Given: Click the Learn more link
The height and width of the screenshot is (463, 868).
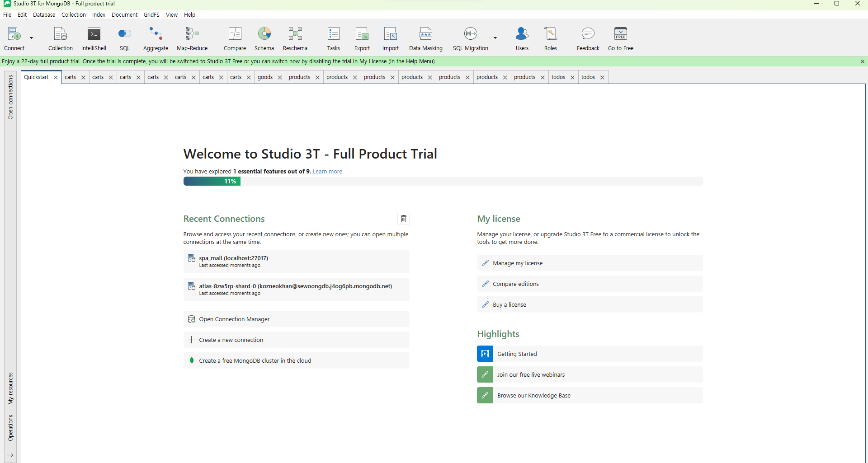Looking at the screenshot, I should click(327, 172).
